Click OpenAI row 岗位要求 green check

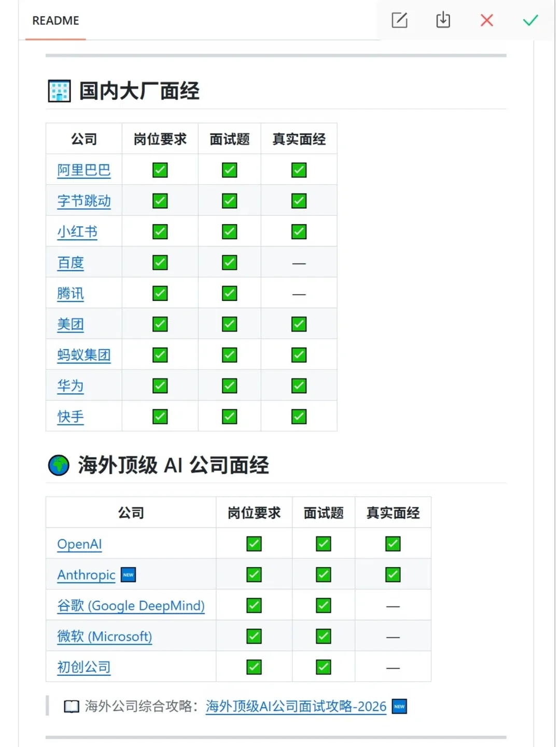click(x=254, y=544)
